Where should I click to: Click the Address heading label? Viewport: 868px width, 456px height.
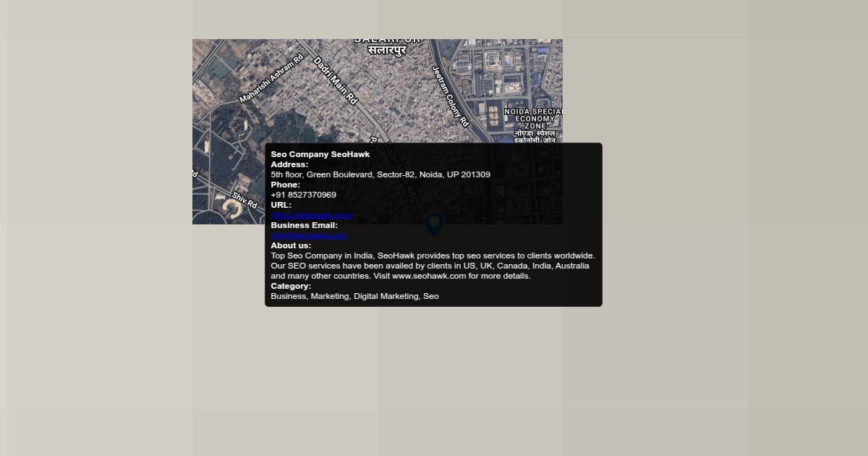coord(289,164)
